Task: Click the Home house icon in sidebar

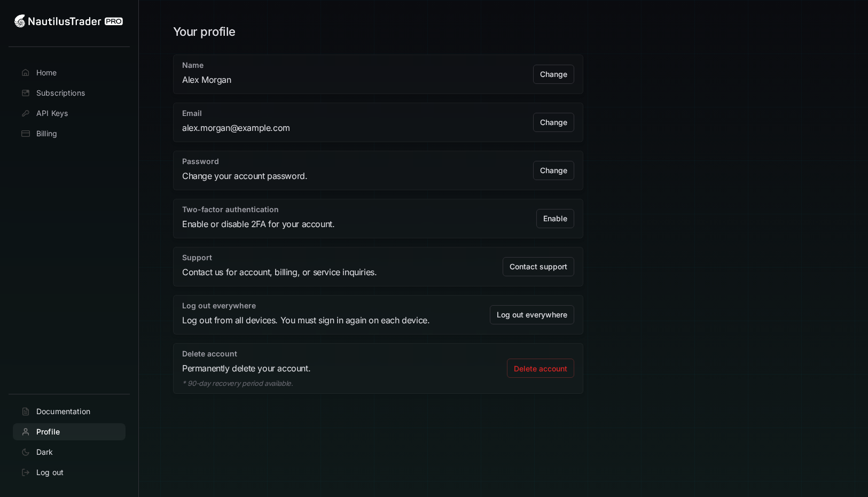Action: pos(26,73)
